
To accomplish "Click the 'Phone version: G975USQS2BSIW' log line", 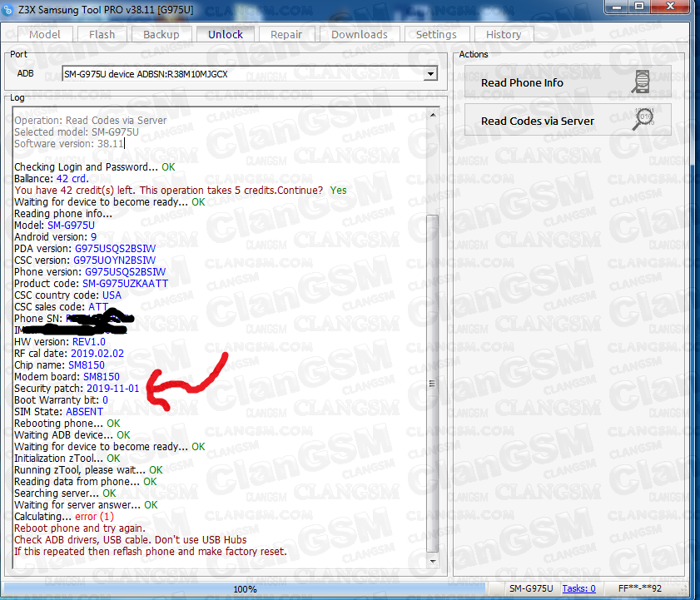I will click(x=90, y=272).
